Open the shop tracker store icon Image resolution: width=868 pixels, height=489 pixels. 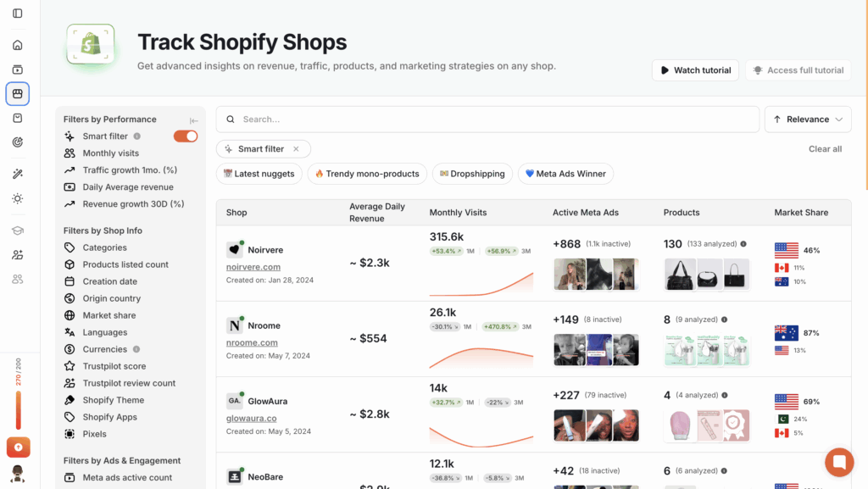coord(18,93)
